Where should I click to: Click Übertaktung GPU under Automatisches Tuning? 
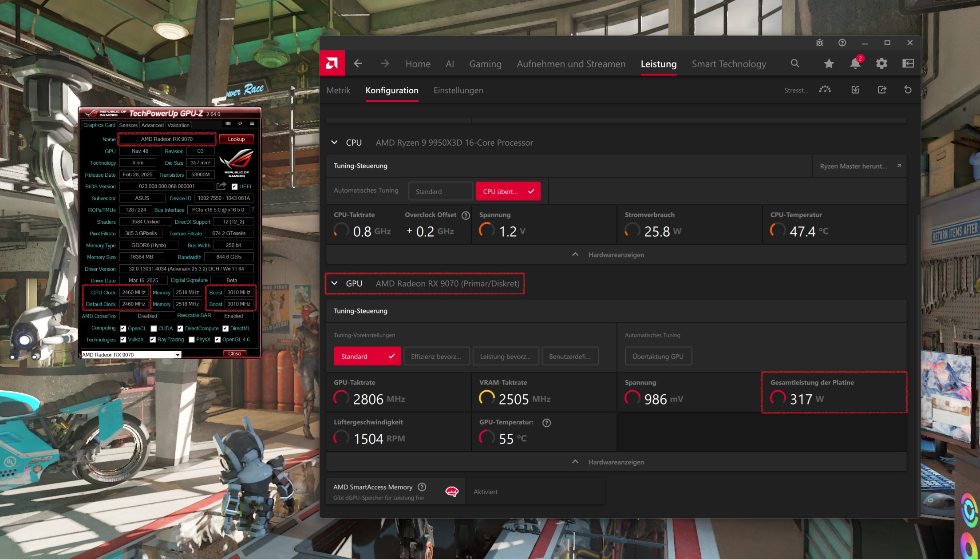(658, 356)
